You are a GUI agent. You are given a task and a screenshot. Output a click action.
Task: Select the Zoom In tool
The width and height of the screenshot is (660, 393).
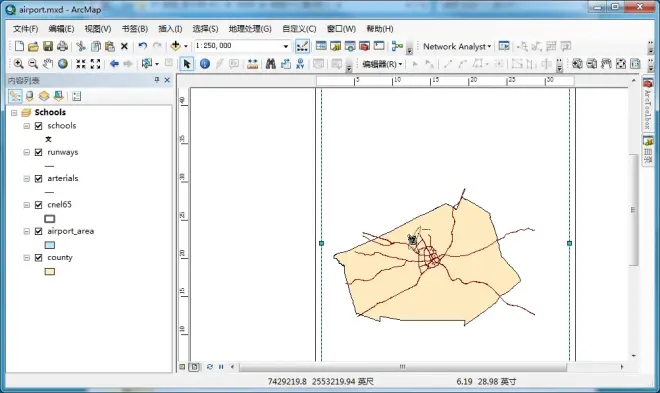[x=19, y=64]
